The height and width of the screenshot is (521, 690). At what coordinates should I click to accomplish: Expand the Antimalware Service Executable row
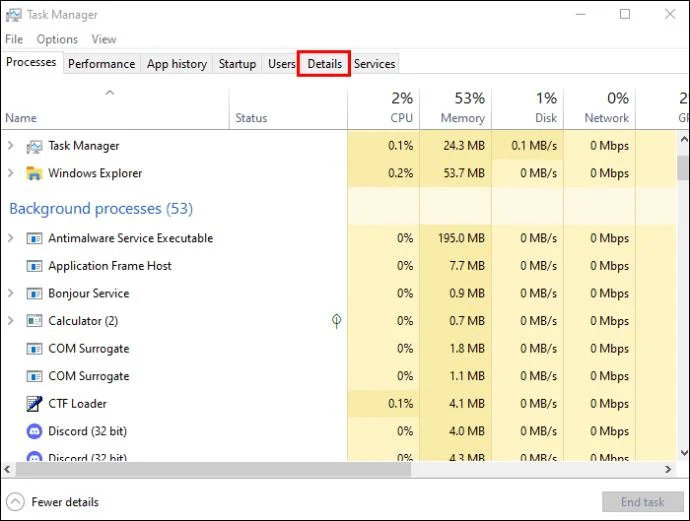point(11,238)
